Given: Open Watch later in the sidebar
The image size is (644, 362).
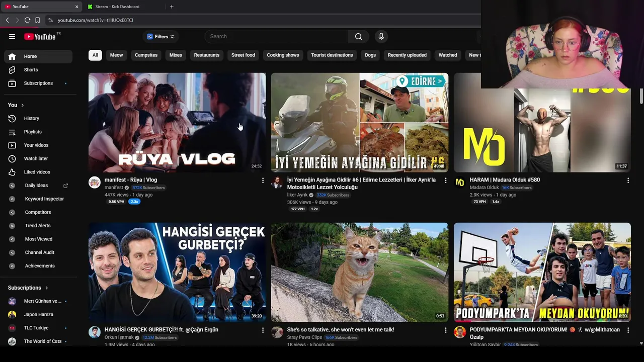Looking at the screenshot, I should pos(38,158).
